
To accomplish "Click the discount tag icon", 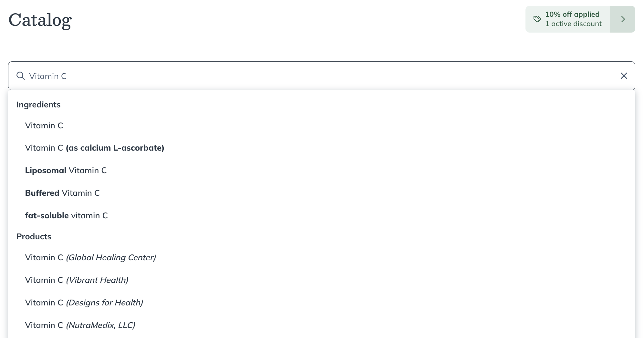I will 537,19.
